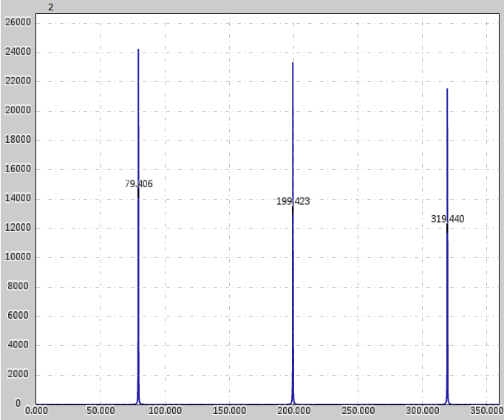
Task: Click the chart title "2"
Action: point(50,7)
